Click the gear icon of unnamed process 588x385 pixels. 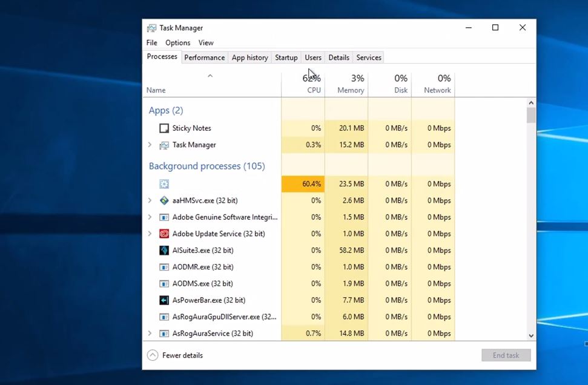pos(164,184)
